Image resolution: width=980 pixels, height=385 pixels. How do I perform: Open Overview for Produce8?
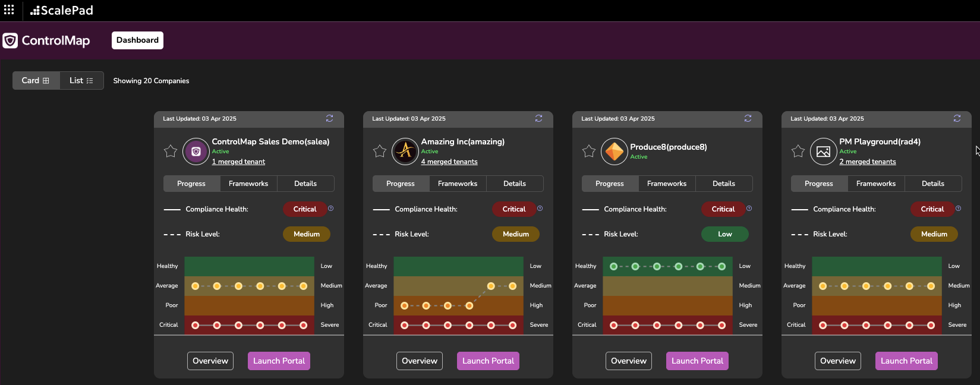tap(629, 361)
